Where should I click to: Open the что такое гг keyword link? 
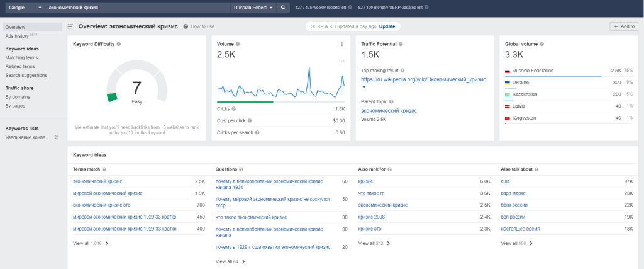click(371, 193)
